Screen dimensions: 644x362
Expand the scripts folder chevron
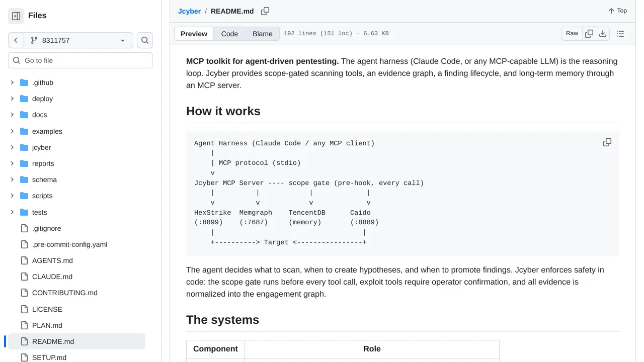12,196
